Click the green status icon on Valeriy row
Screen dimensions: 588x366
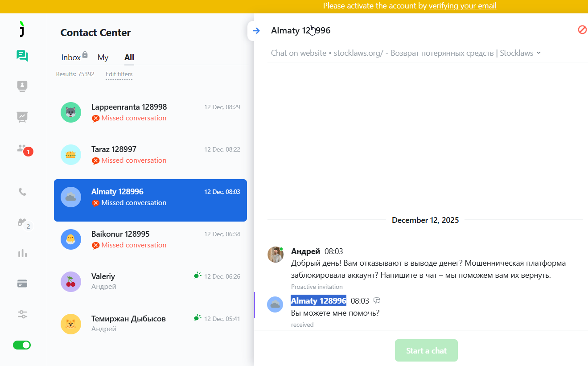coord(198,276)
